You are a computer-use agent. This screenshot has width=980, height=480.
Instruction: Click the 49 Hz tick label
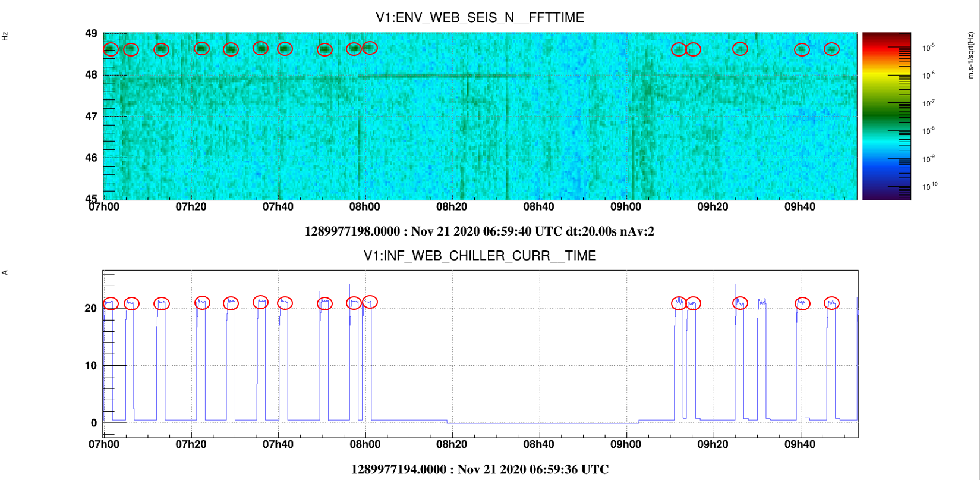91,33
